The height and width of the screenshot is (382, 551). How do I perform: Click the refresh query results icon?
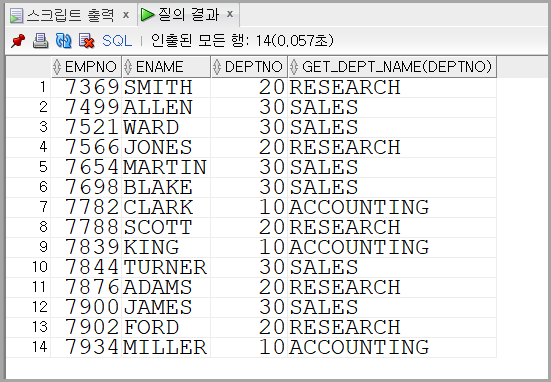[x=64, y=41]
